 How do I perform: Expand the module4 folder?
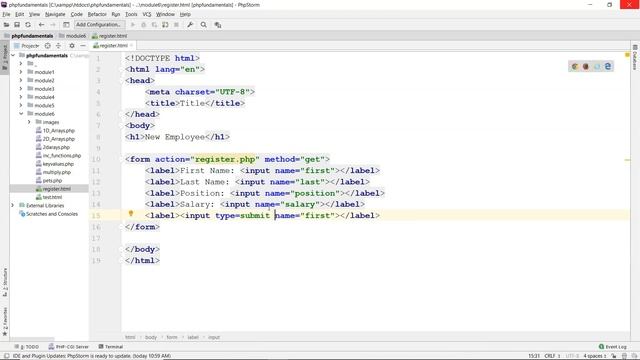point(21,97)
